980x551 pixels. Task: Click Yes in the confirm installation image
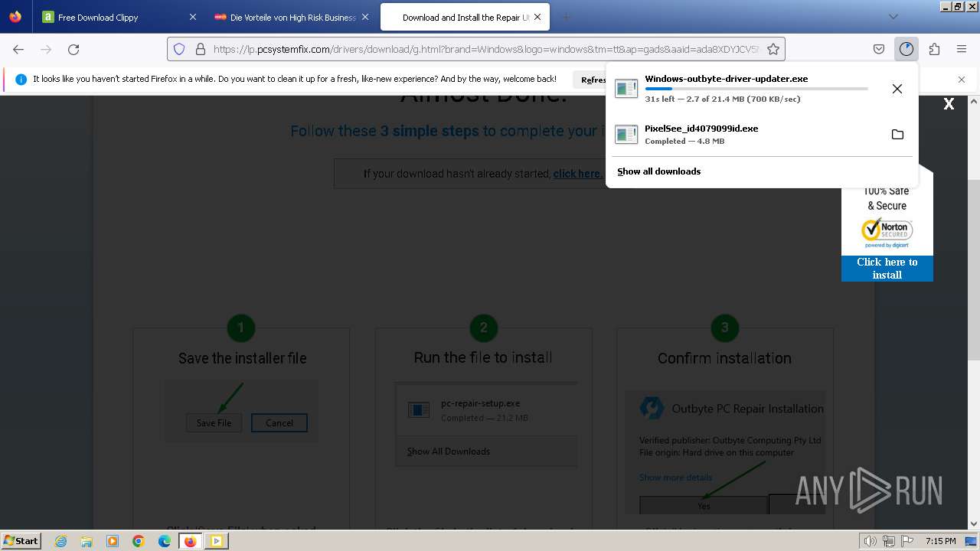pyautogui.click(x=704, y=505)
